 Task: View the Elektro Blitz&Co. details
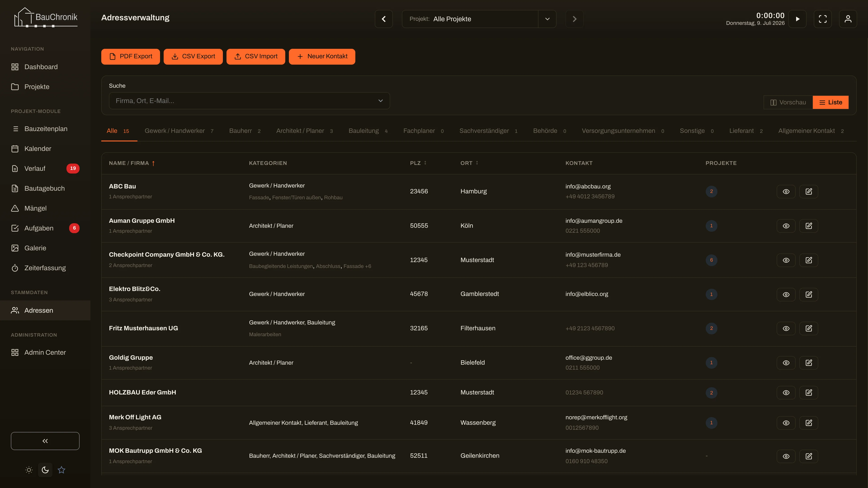point(786,294)
